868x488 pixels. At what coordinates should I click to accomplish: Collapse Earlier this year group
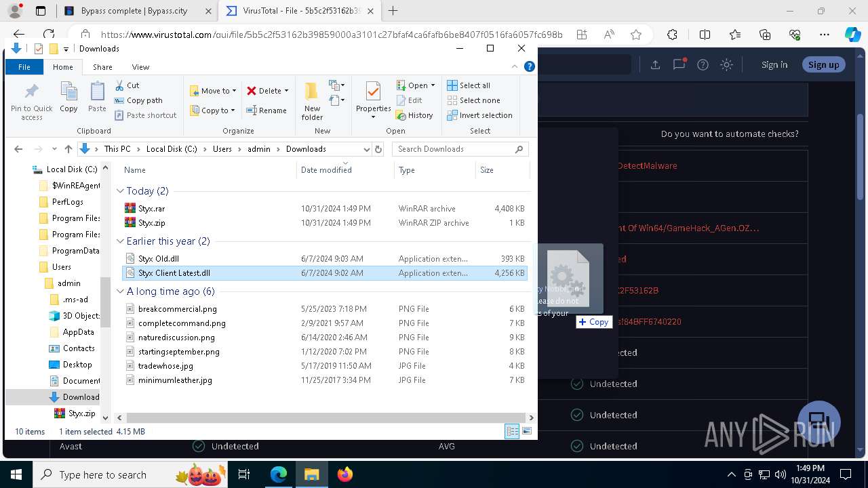point(120,241)
